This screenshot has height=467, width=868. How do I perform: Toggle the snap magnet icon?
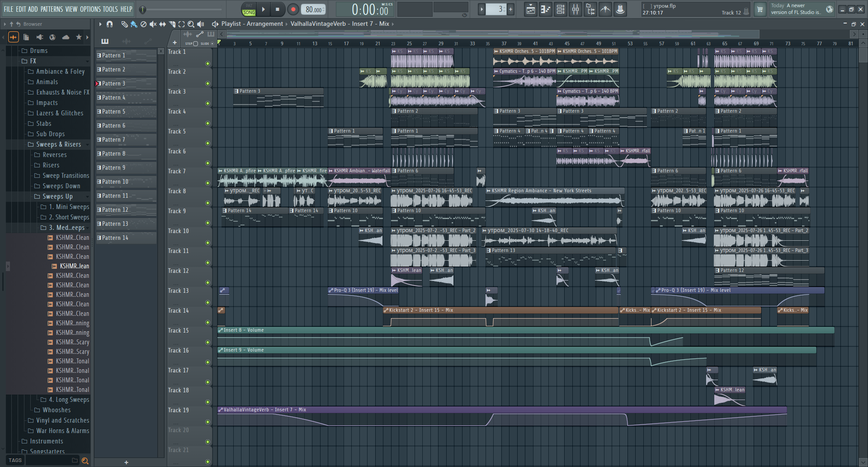point(109,24)
